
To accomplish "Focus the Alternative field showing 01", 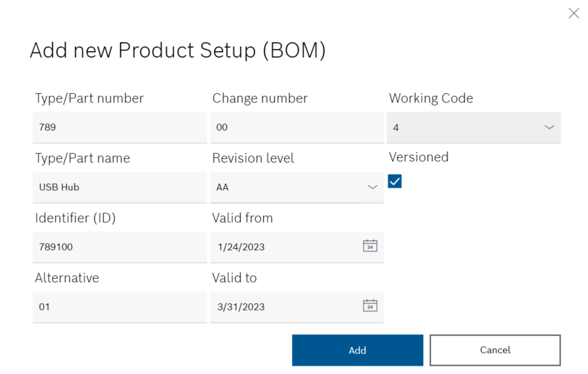I will [x=119, y=306].
